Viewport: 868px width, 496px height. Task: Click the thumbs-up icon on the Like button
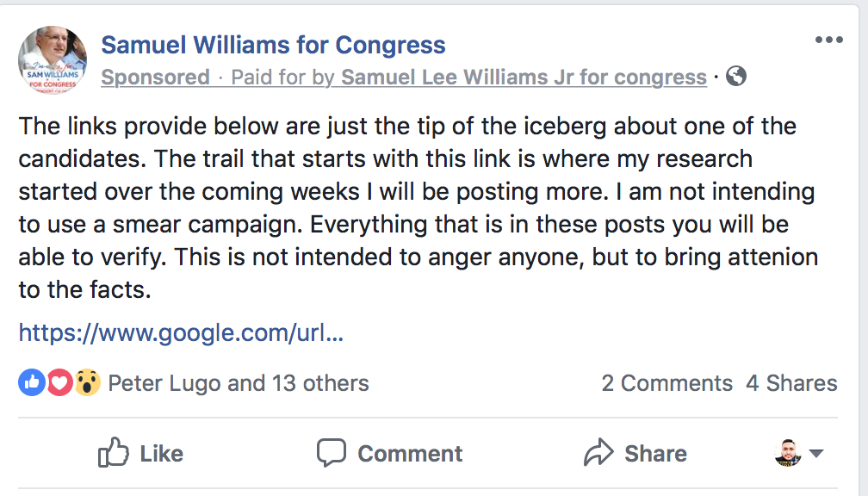tap(114, 453)
